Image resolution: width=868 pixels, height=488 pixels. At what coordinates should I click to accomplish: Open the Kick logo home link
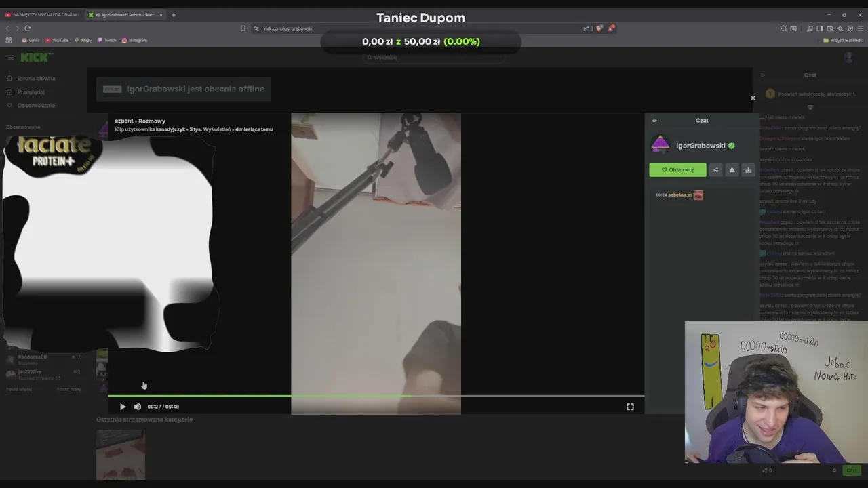coord(37,58)
